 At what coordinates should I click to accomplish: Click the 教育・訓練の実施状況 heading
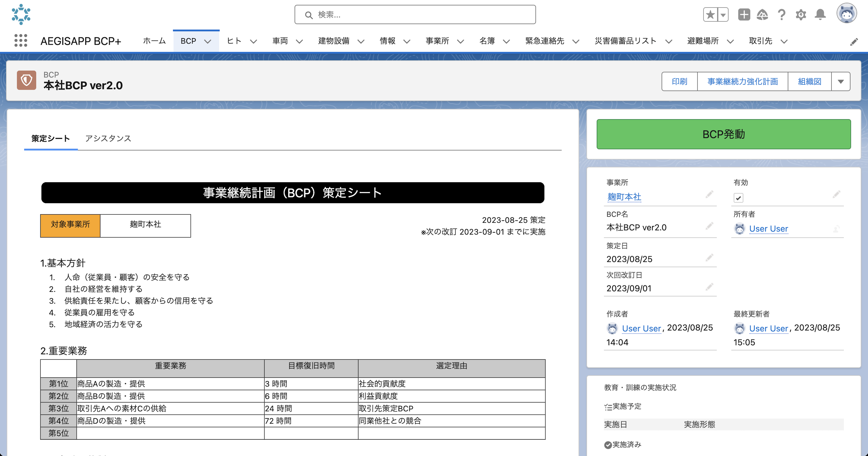click(640, 388)
